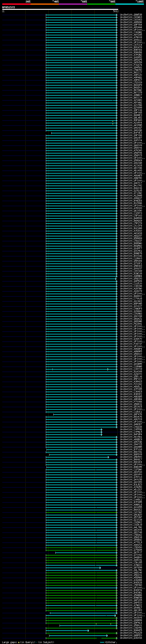Click the white query length bar ending at 501
Screen dimensions: 146x644
tap(60, 10)
